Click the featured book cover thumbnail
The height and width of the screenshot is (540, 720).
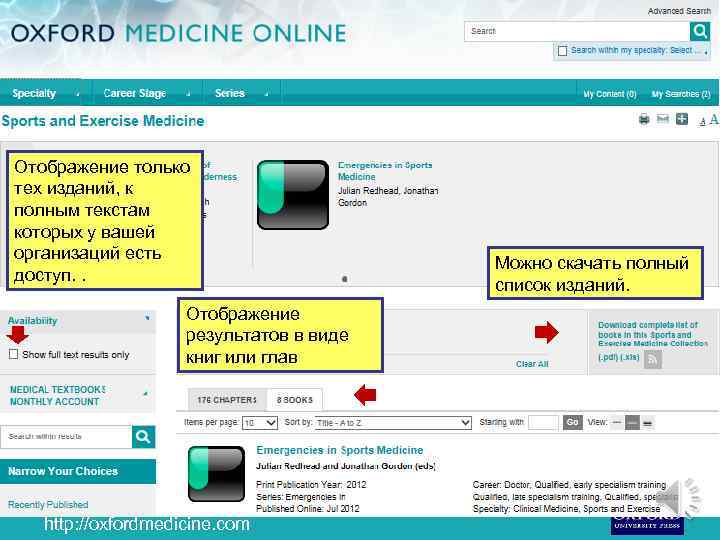tap(293, 195)
